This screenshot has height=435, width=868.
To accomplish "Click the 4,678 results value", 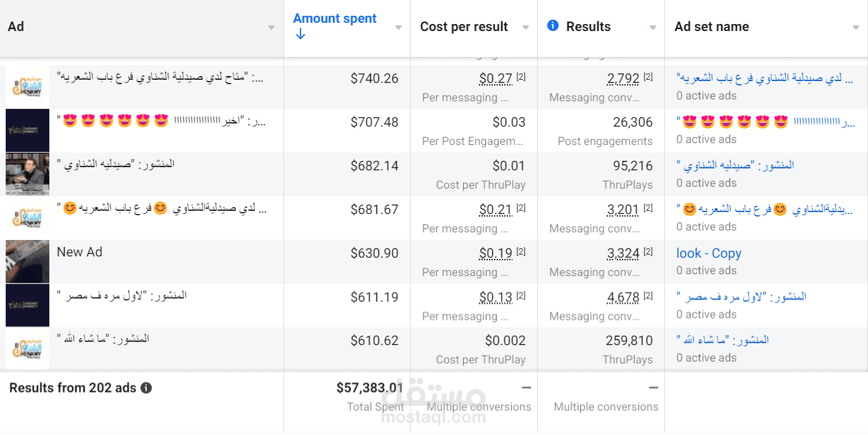I will (623, 297).
